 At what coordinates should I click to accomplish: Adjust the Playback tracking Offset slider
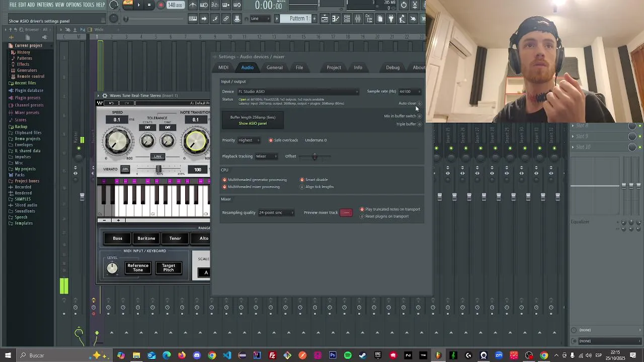[315, 156]
